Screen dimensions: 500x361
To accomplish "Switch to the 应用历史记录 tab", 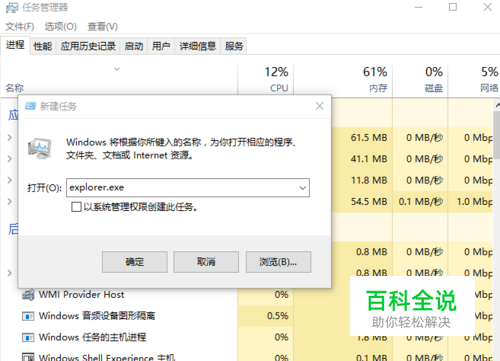I will coord(88,46).
